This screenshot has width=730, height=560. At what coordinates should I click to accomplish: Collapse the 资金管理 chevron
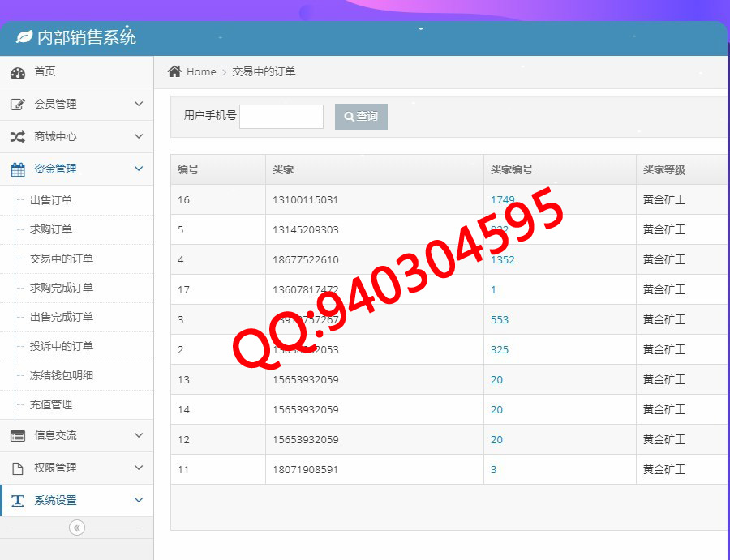(x=139, y=169)
